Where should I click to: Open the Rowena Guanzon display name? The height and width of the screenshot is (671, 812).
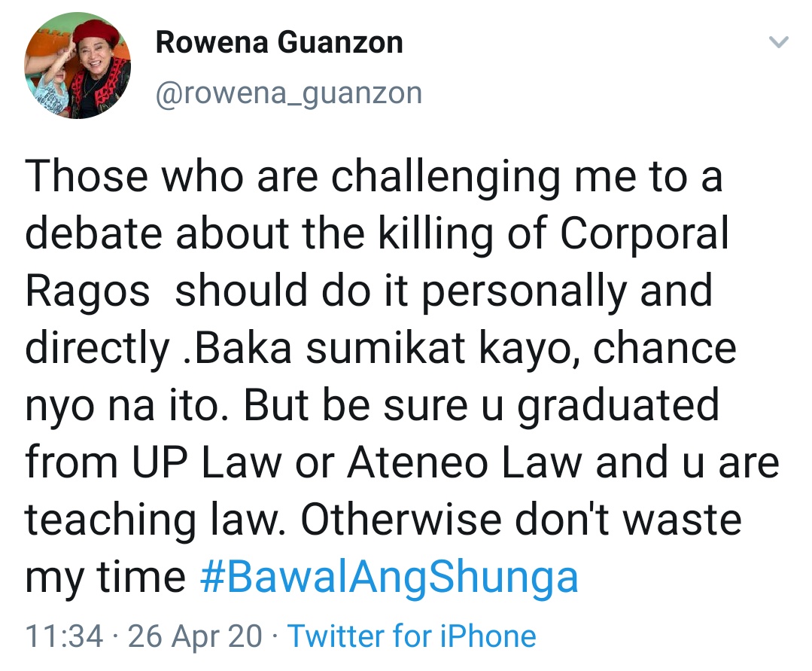[x=278, y=43]
